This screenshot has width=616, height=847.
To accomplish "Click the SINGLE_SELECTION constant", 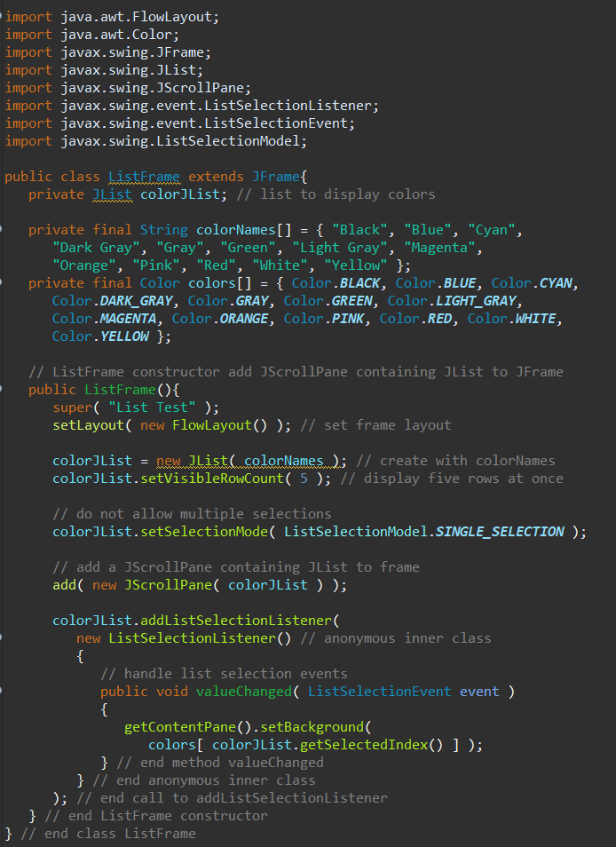I will pos(500,532).
